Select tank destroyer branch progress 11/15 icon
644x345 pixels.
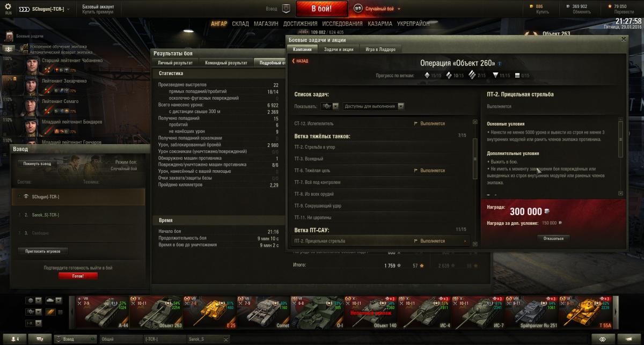pos(495,75)
